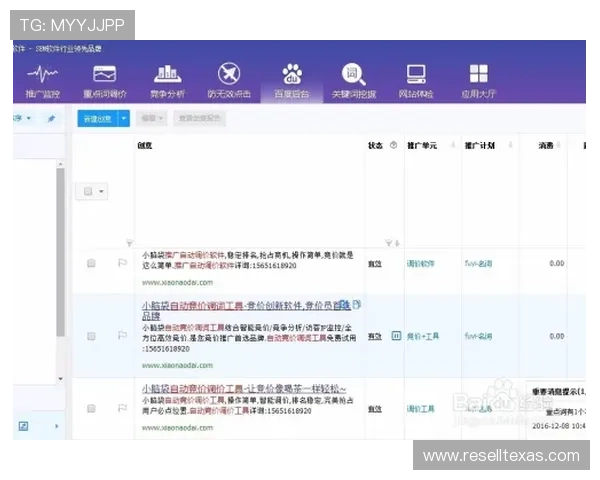Viewport: 600px width, 480px height.
Task: Click the pause icon in the 竞价+工具 row
Action: pos(396,336)
